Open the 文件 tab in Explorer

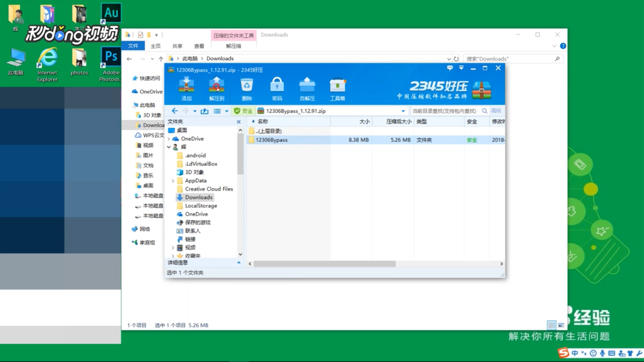click(133, 46)
